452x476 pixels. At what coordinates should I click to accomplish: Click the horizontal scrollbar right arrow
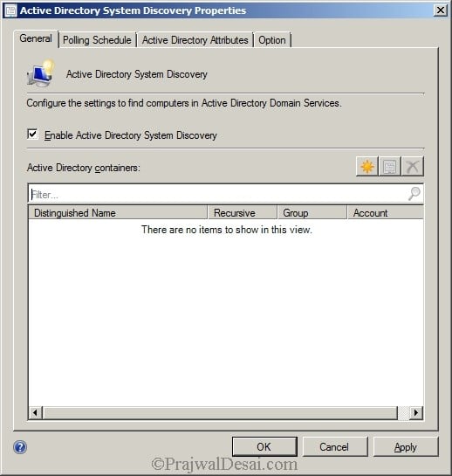[416, 412]
